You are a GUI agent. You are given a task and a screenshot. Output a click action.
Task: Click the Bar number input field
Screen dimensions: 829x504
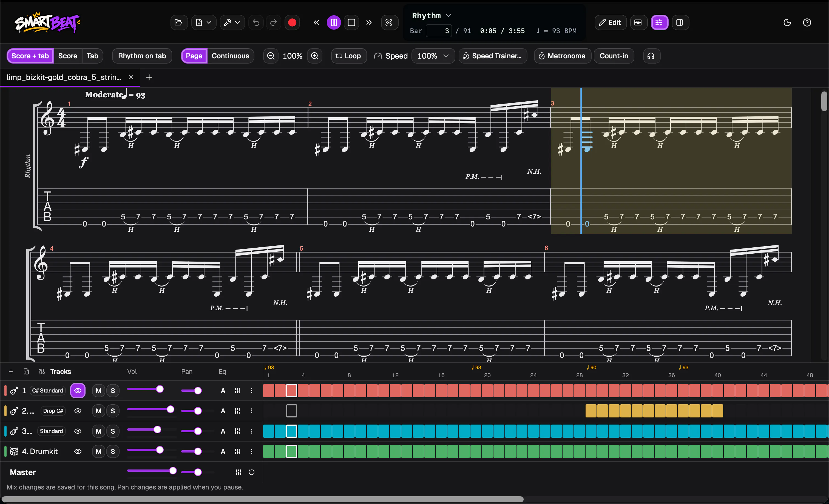(439, 31)
